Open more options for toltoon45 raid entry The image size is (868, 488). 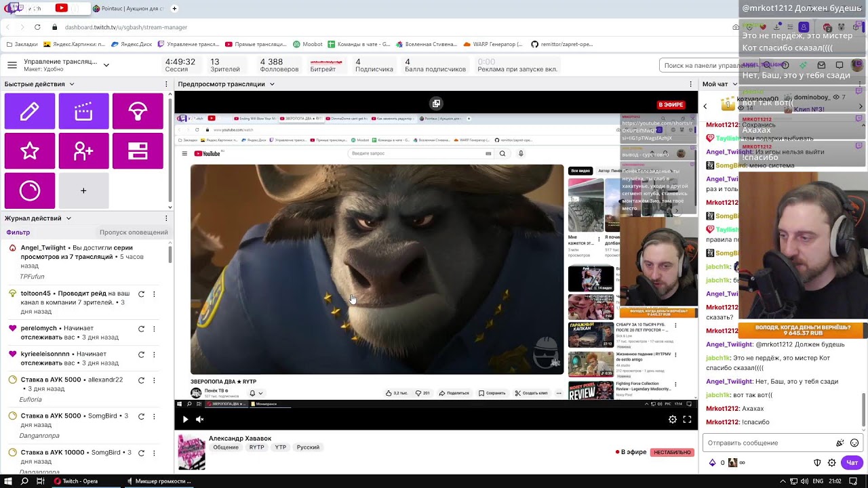pos(154,294)
